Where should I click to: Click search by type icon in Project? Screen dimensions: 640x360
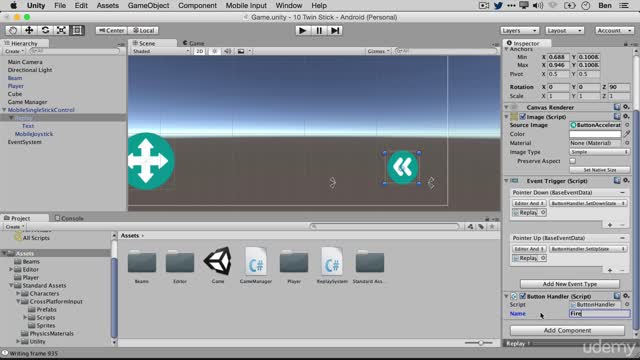[x=470, y=227]
